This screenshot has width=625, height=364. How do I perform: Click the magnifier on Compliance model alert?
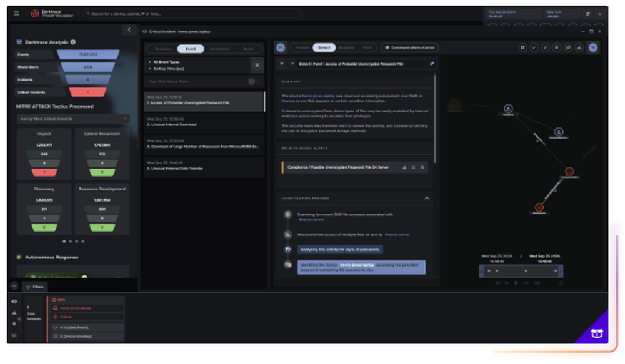pyautogui.click(x=422, y=168)
